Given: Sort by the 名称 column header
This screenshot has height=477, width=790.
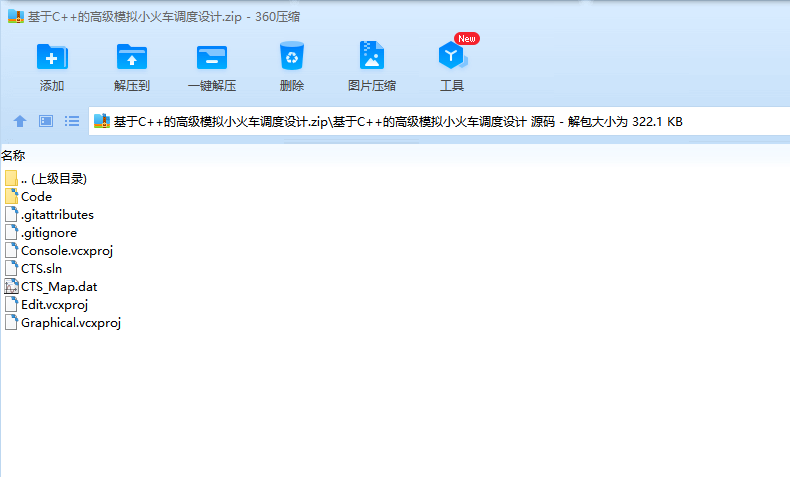Looking at the screenshot, I should tap(13, 155).
